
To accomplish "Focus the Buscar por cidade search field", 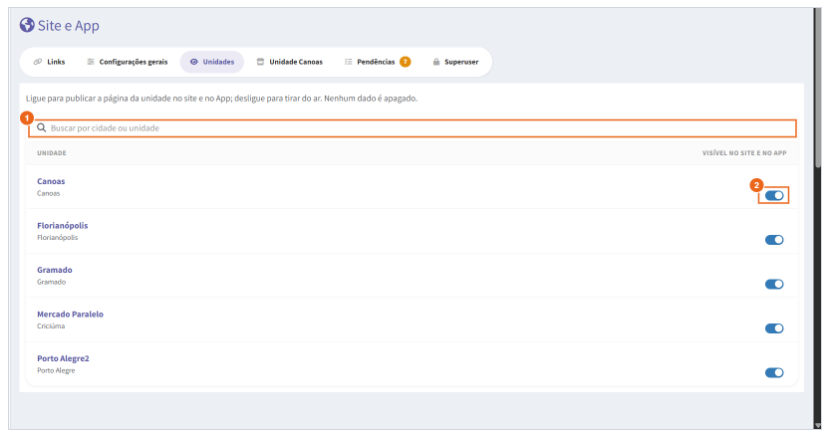I will (412, 128).
